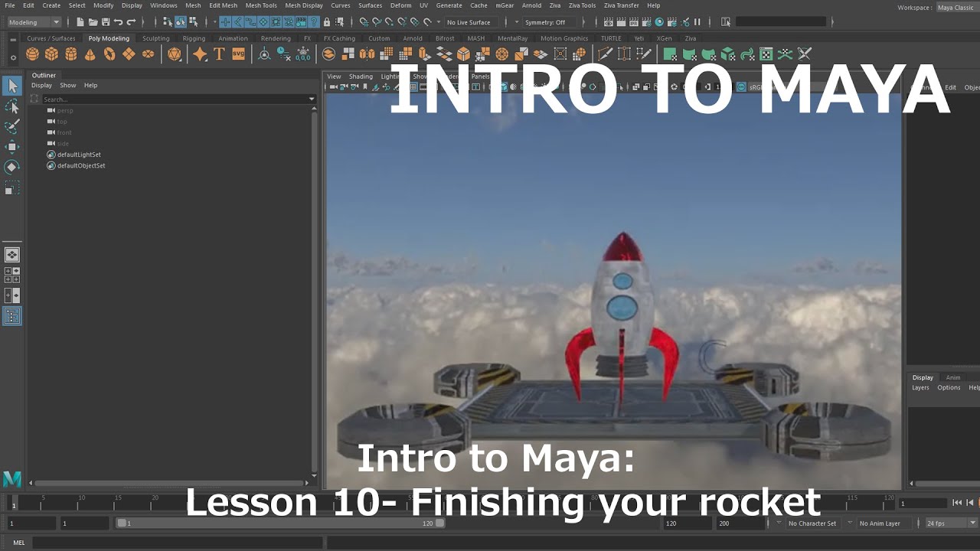Toggle the selection lock icon

[327, 22]
